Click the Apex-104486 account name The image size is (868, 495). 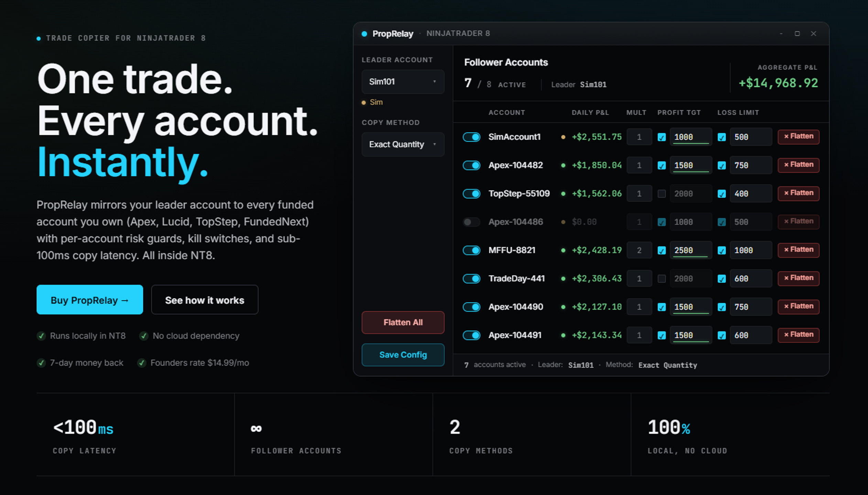516,222
